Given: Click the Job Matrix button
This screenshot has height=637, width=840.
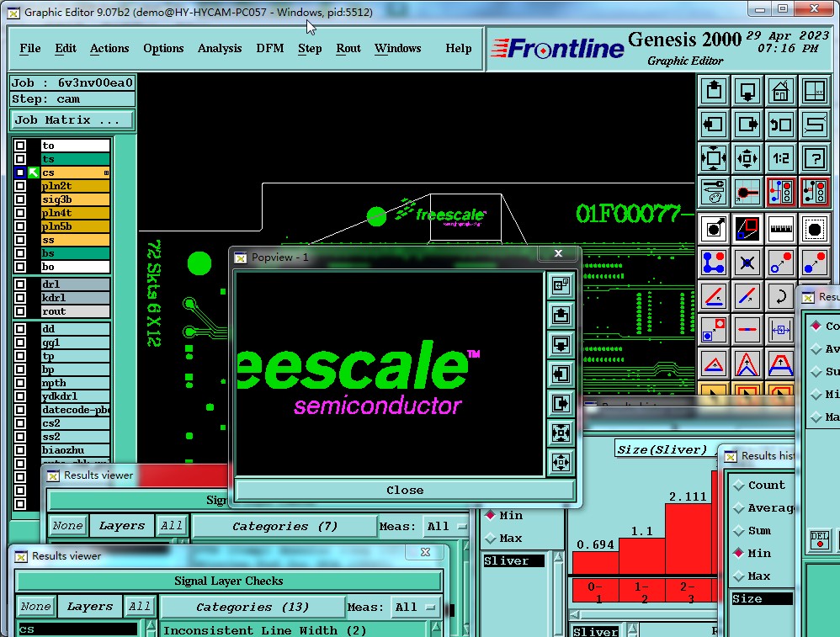Looking at the screenshot, I should tap(72, 120).
